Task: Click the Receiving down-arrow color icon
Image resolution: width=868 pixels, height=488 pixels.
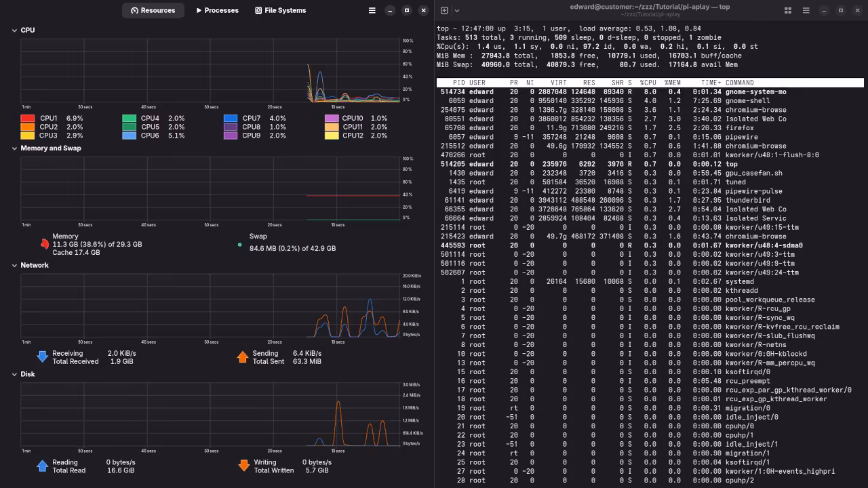Action: pyautogui.click(x=42, y=357)
